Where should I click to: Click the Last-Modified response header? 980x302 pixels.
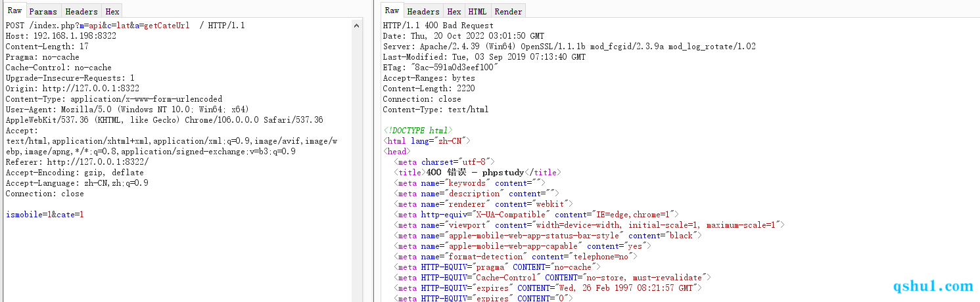(484, 57)
